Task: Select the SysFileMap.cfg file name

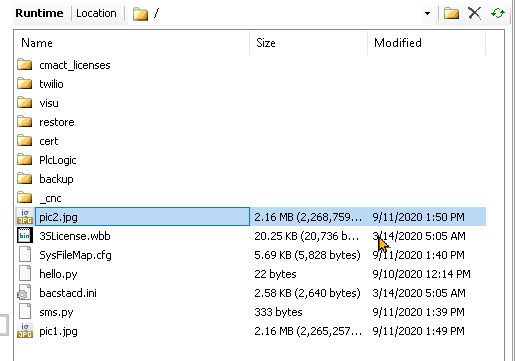Action: coord(75,255)
